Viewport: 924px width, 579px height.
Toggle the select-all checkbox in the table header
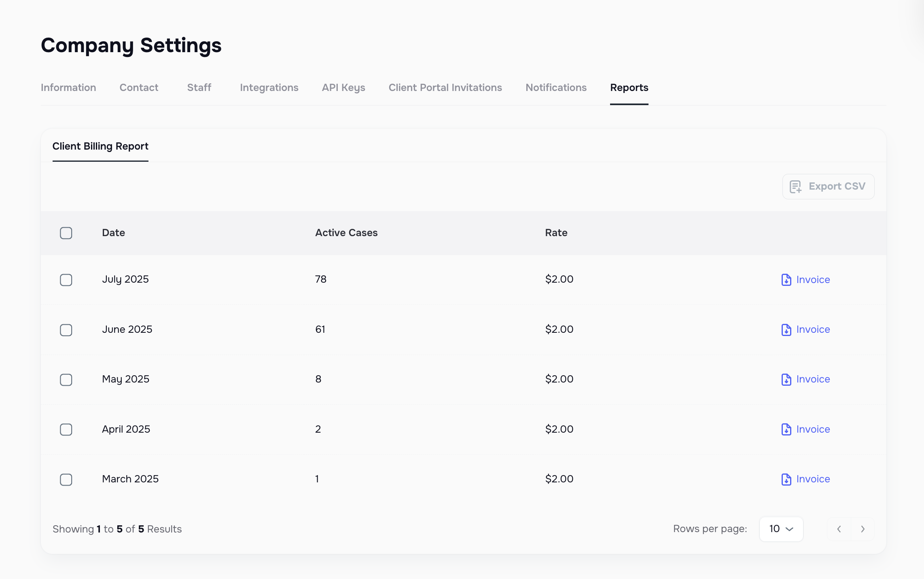pyautogui.click(x=66, y=233)
